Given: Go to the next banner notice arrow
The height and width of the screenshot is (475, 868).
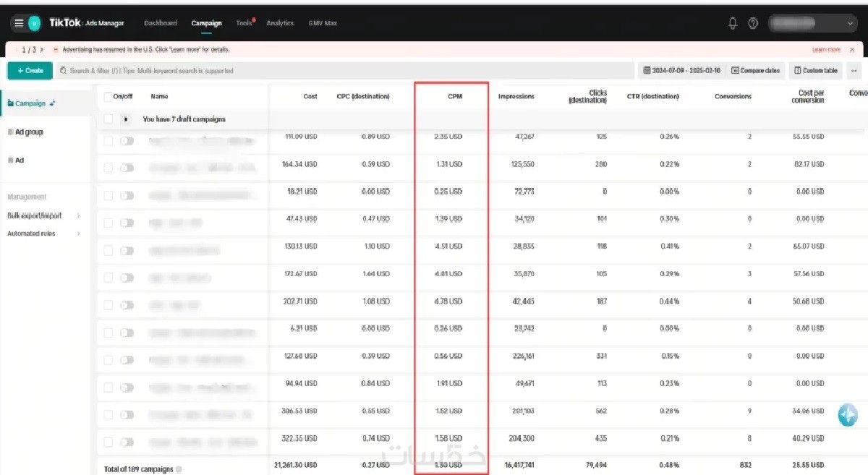Looking at the screenshot, I should pos(42,49).
